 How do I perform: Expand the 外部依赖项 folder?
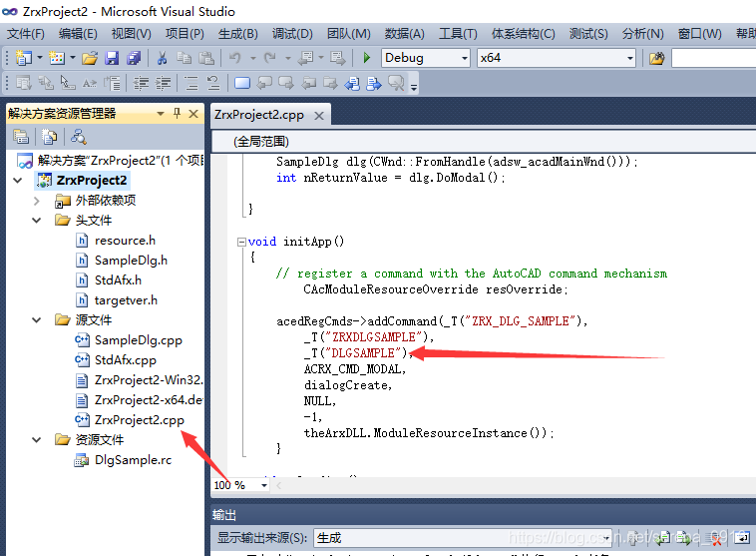pos(37,201)
